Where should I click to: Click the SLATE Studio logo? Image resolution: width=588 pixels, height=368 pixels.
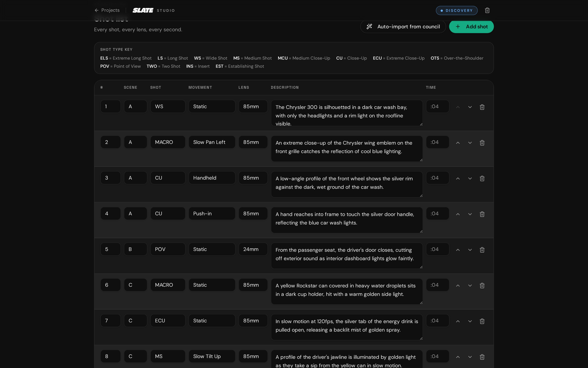click(x=154, y=10)
